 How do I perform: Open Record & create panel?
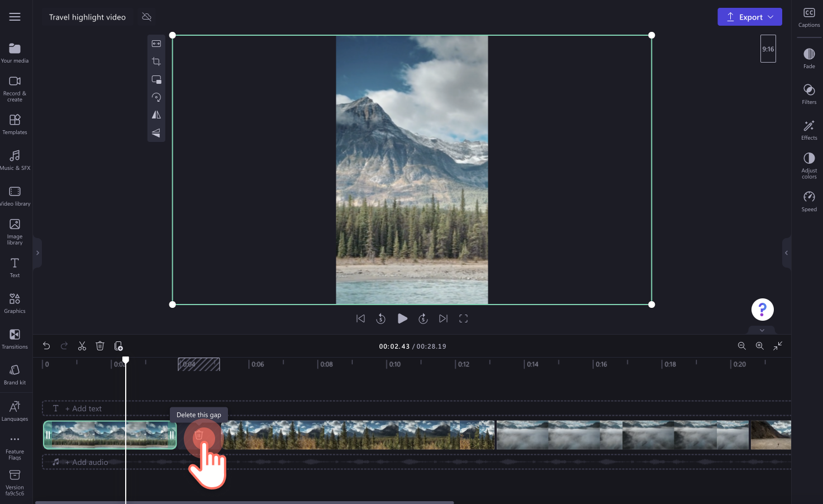point(15,89)
